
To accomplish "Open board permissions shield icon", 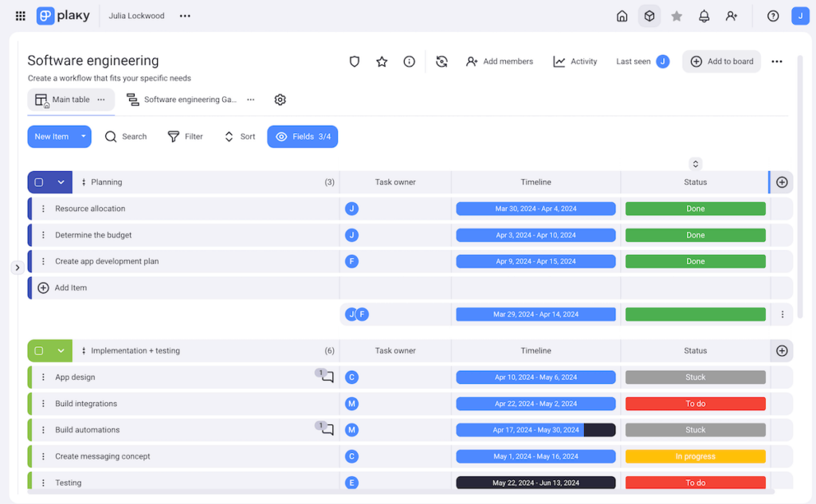I will (x=354, y=61).
